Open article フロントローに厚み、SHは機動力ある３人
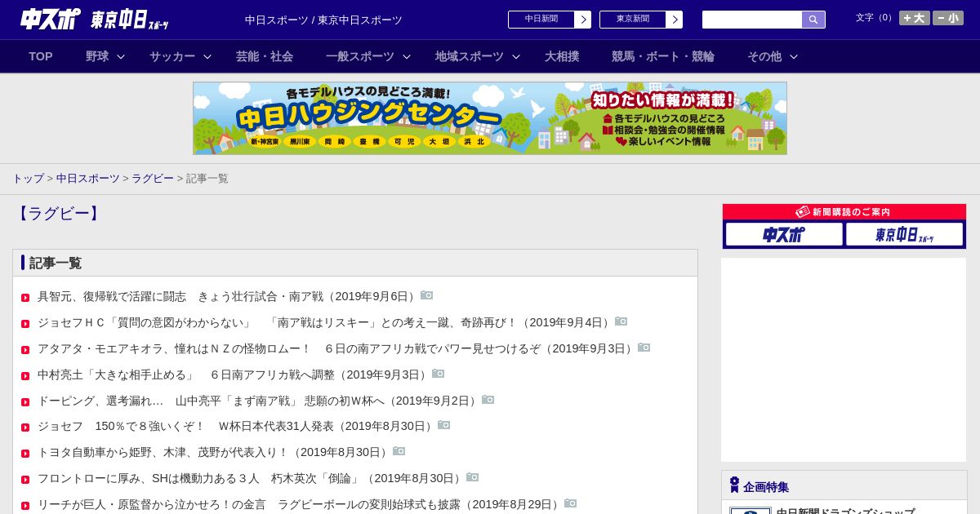 252,478
